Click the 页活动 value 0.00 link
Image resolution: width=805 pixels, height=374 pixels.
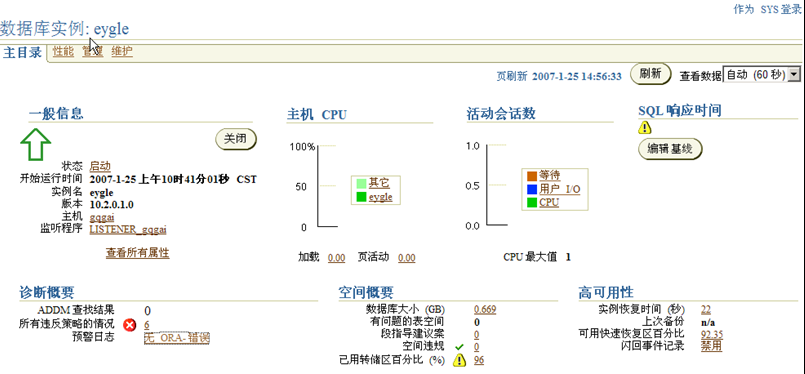[407, 258]
